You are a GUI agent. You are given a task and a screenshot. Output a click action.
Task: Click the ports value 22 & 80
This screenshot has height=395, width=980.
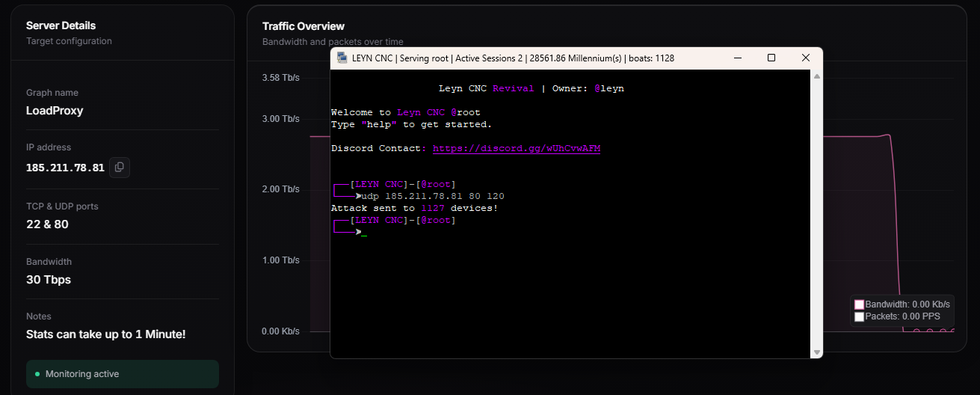(47, 224)
